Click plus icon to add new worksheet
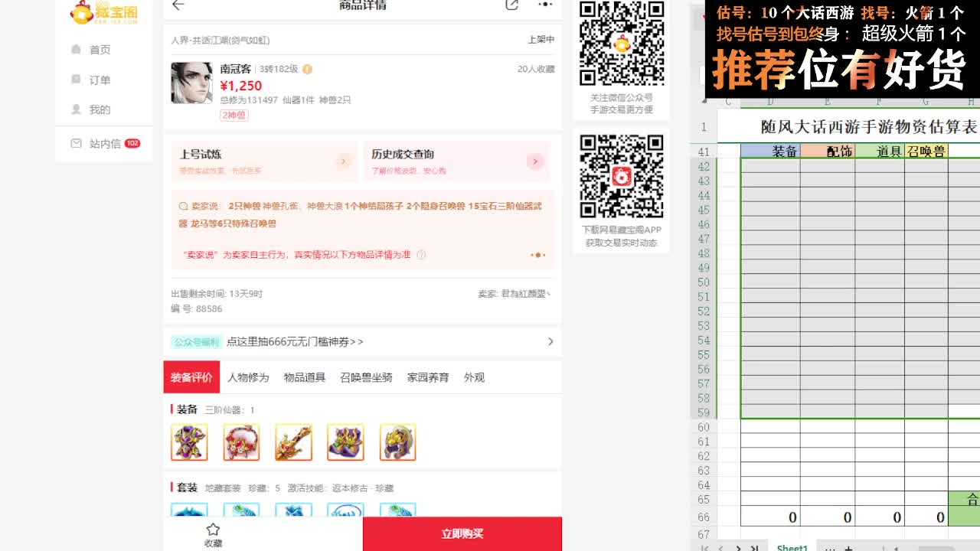 [x=848, y=547]
